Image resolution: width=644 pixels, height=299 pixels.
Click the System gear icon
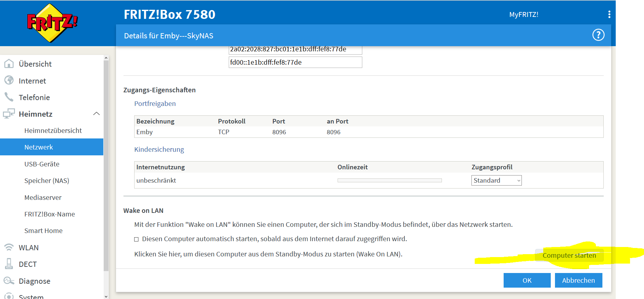pyautogui.click(x=9, y=296)
